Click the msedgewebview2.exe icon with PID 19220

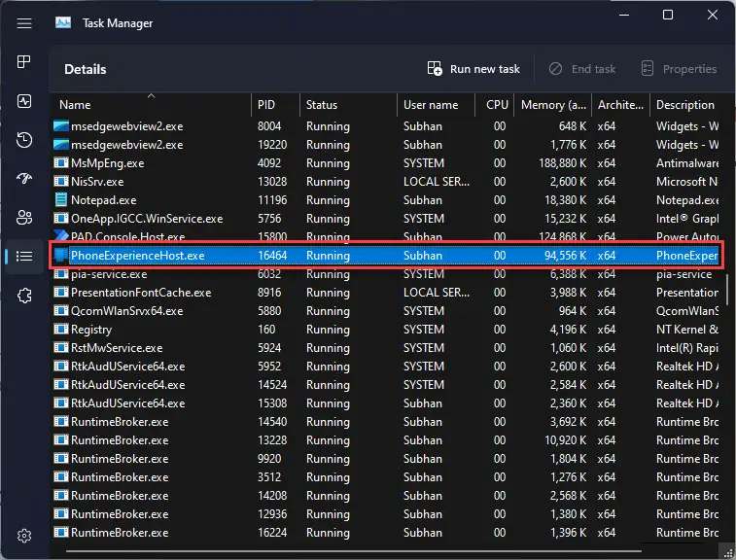[61, 145]
